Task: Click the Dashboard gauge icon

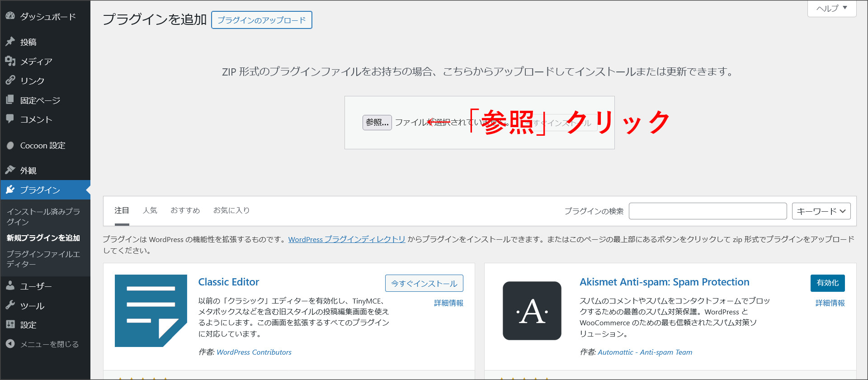Action: tap(10, 16)
